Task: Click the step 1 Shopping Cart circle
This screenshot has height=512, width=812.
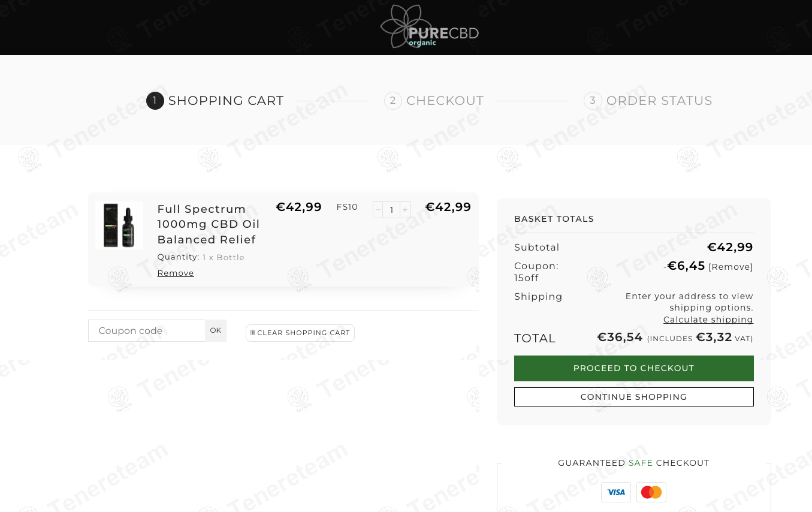Action: pos(155,101)
